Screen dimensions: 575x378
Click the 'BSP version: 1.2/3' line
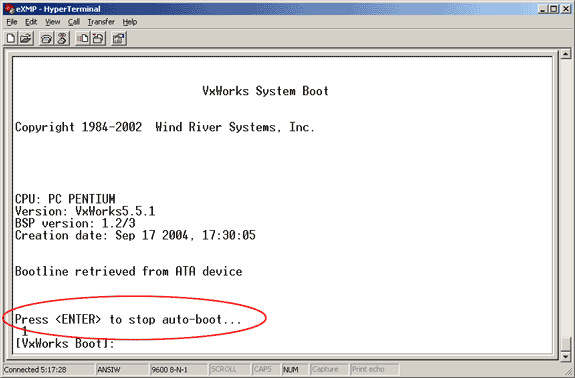[75, 223]
